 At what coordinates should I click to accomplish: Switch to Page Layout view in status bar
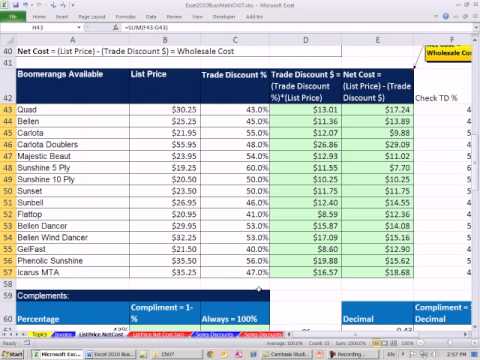point(385,343)
